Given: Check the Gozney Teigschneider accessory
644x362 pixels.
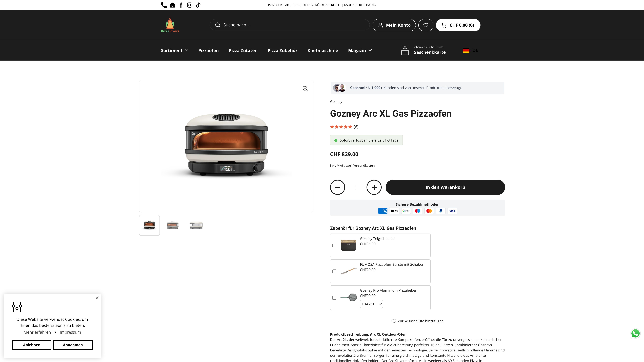Looking at the screenshot, I should pyautogui.click(x=334, y=246).
